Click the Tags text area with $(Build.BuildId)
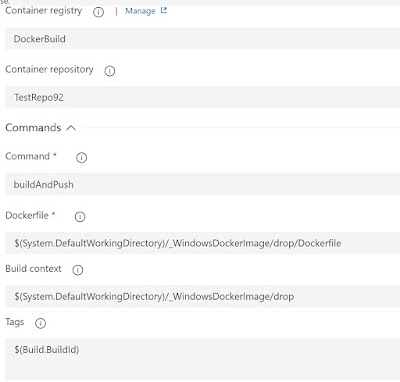 (x=203, y=359)
